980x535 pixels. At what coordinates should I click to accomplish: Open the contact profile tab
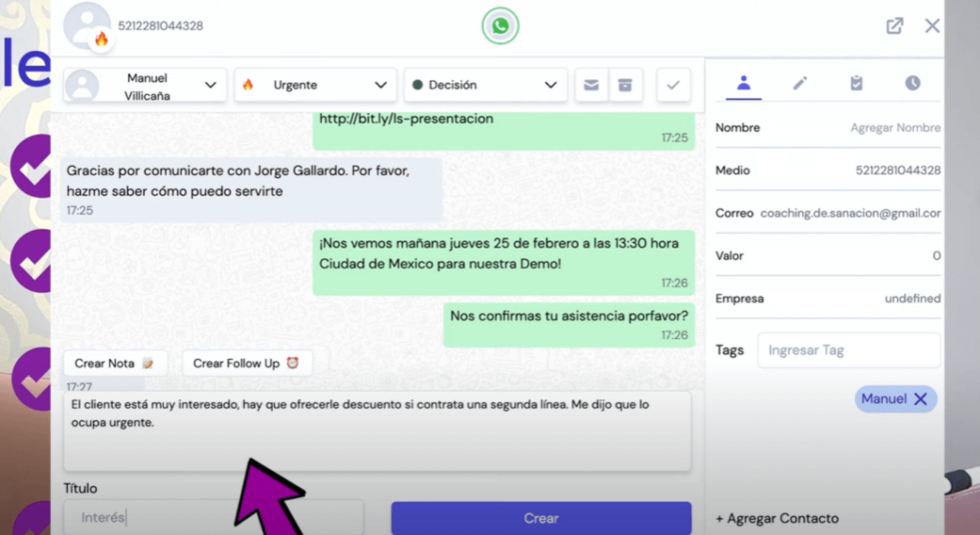(743, 83)
